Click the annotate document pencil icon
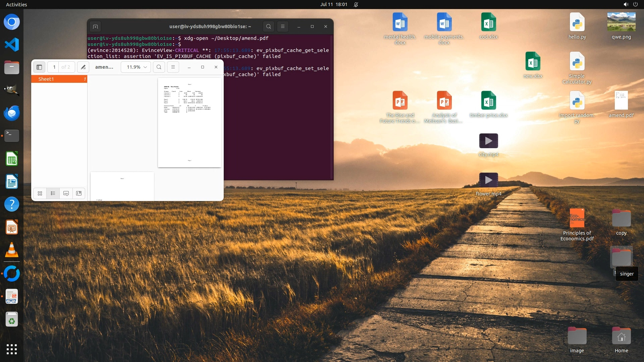The image size is (644, 362). [x=83, y=67]
